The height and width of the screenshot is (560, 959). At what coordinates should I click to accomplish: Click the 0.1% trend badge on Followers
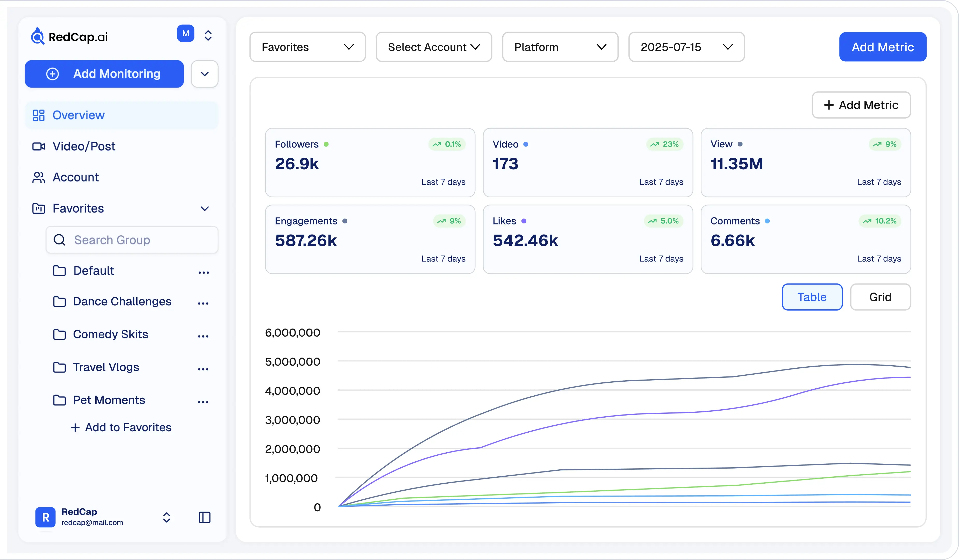point(447,144)
